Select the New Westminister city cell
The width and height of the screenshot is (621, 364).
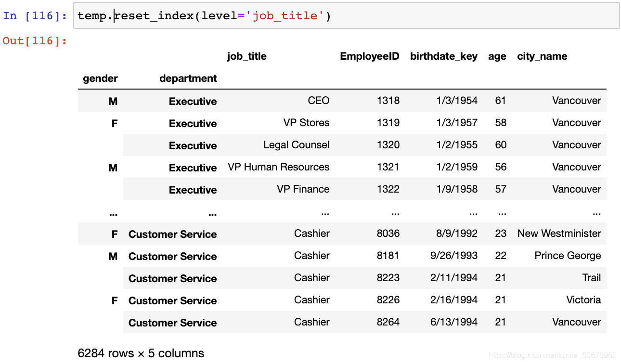tap(559, 234)
